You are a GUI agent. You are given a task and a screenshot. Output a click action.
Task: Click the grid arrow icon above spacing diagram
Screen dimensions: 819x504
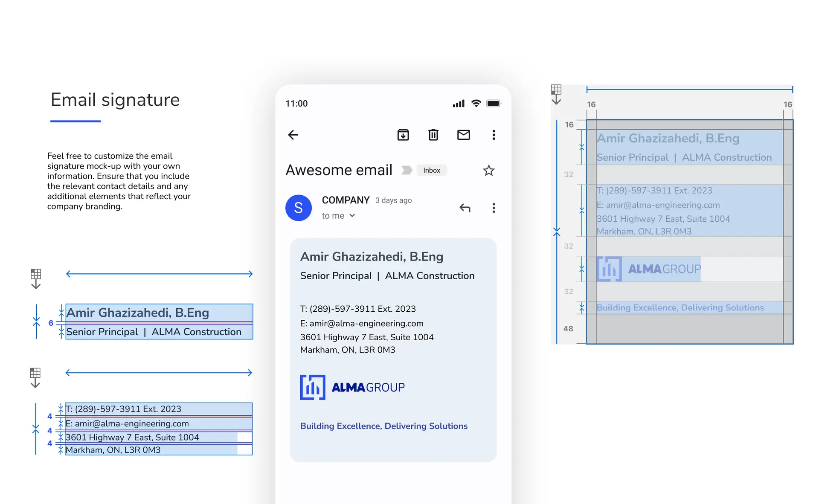click(x=556, y=94)
